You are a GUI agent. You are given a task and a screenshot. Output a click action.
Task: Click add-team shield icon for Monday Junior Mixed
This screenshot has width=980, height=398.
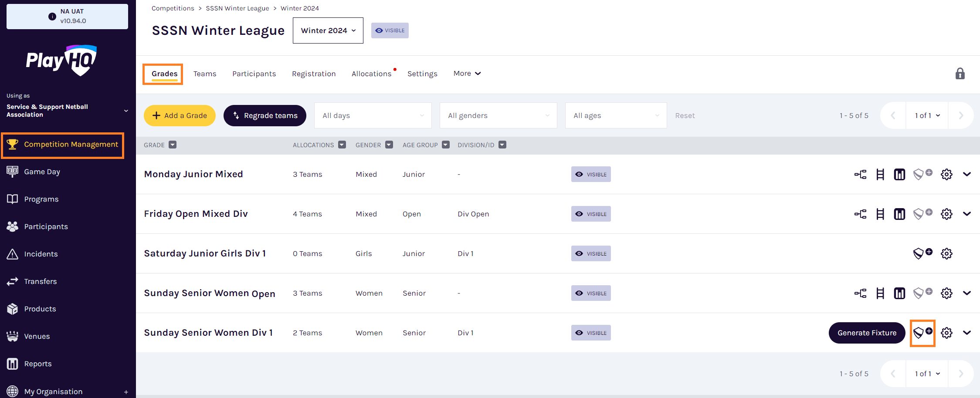pyautogui.click(x=922, y=174)
